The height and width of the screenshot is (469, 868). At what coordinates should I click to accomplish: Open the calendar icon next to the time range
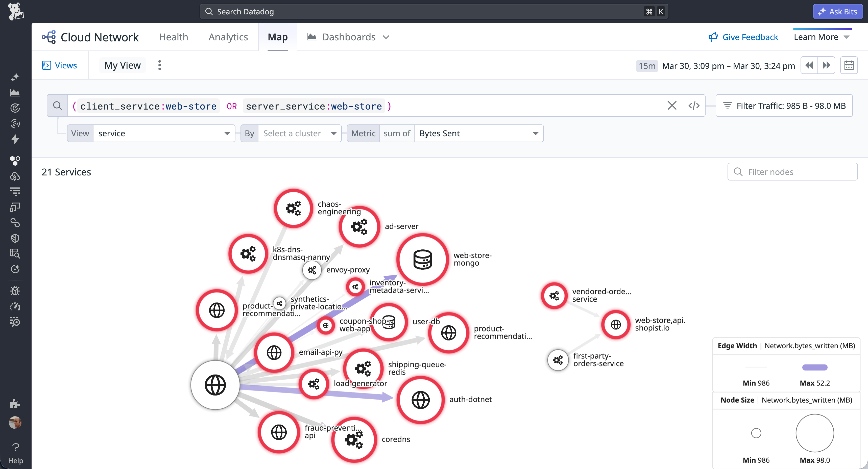coord(849,65)
